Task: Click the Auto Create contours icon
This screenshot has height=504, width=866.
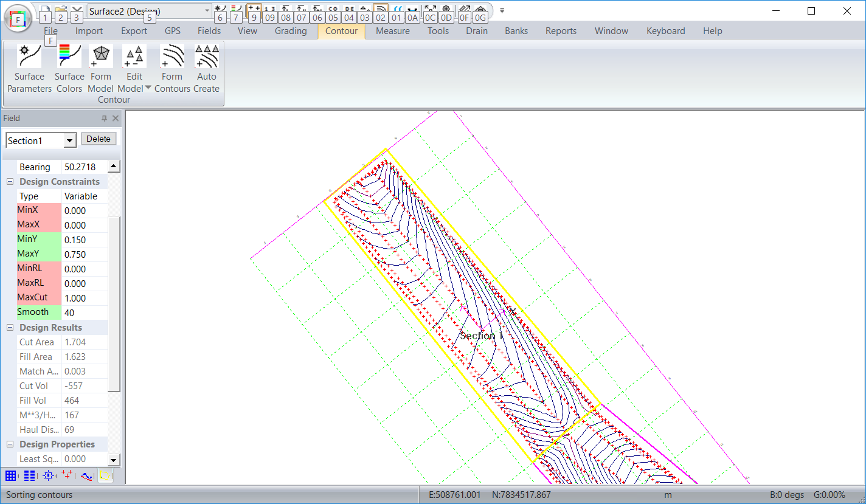Action: (207, 68)
